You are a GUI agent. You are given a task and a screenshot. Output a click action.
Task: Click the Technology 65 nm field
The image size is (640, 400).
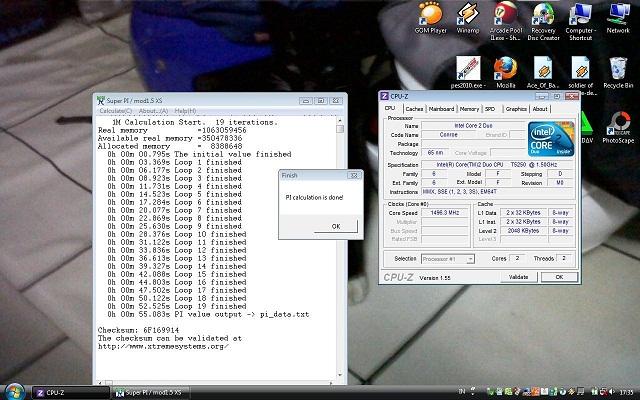(436, 153)
